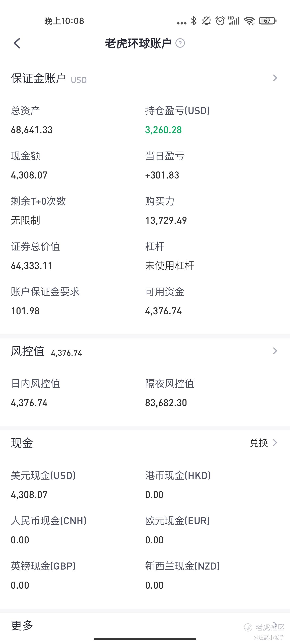Tap the Wi-Fi signal icon
The image size is (290, 644).
click(249, 21)
